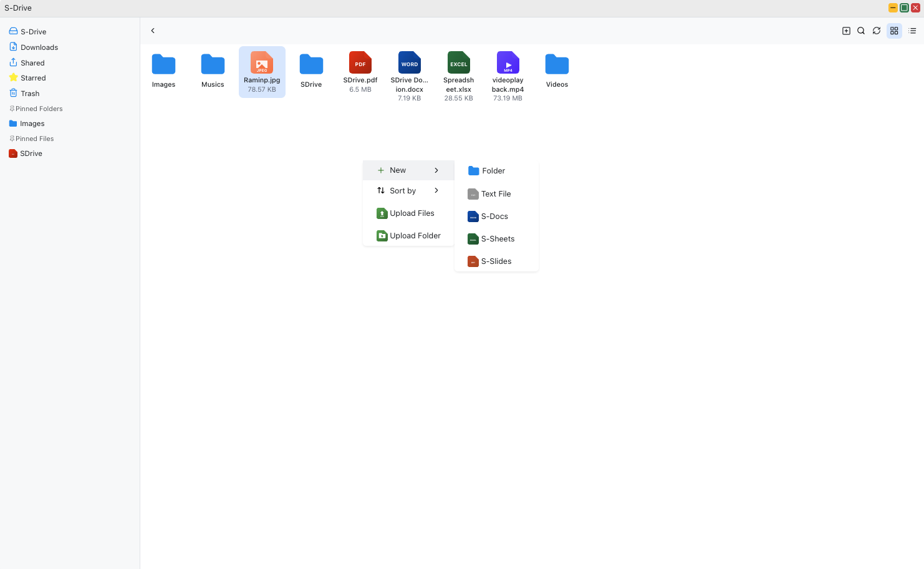The height and width of the screenshot is (569, 924).
Task: Select the Spreadsheet.xlsx Excel file
Action: 458,63
